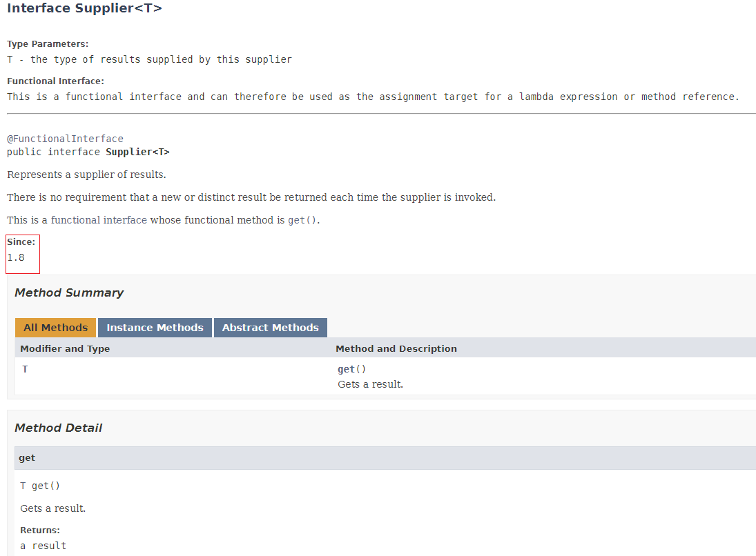
Task: Switch to the Instance Methods tab
Action: coord(155,328)
